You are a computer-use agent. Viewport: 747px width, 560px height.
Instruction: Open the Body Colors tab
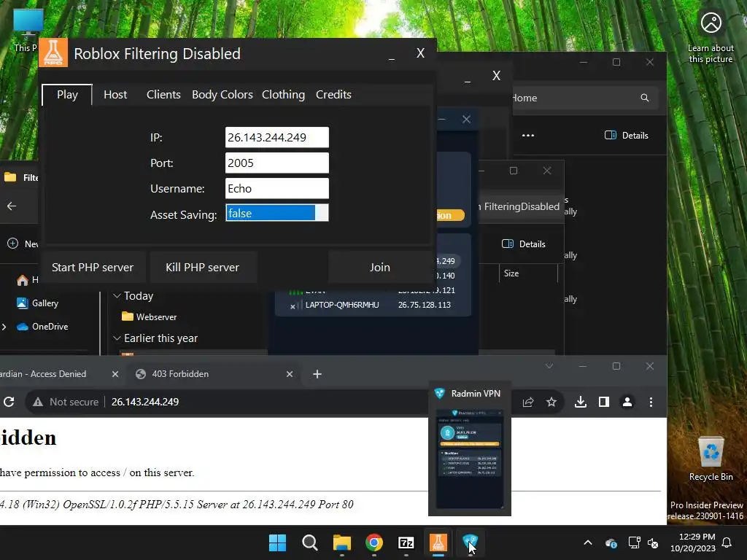pyautogui.click(x=222, y=94)
